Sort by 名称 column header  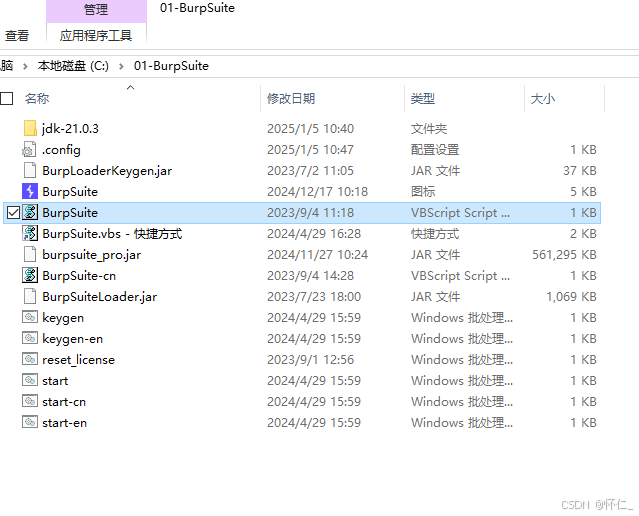pyautogui.click(x=37, y=99)
